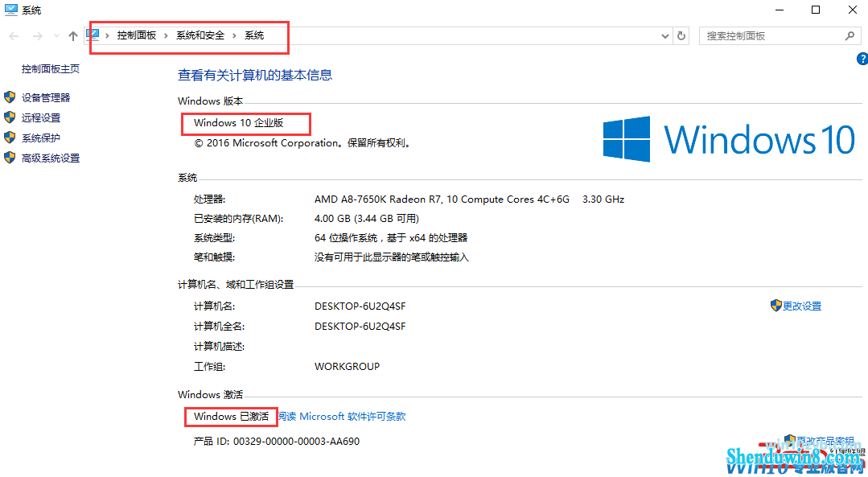Image resolution: width=868 pixels, height=477 pixels.
Task: Select the Windows 已激活 status text
Action: [231, 416]
